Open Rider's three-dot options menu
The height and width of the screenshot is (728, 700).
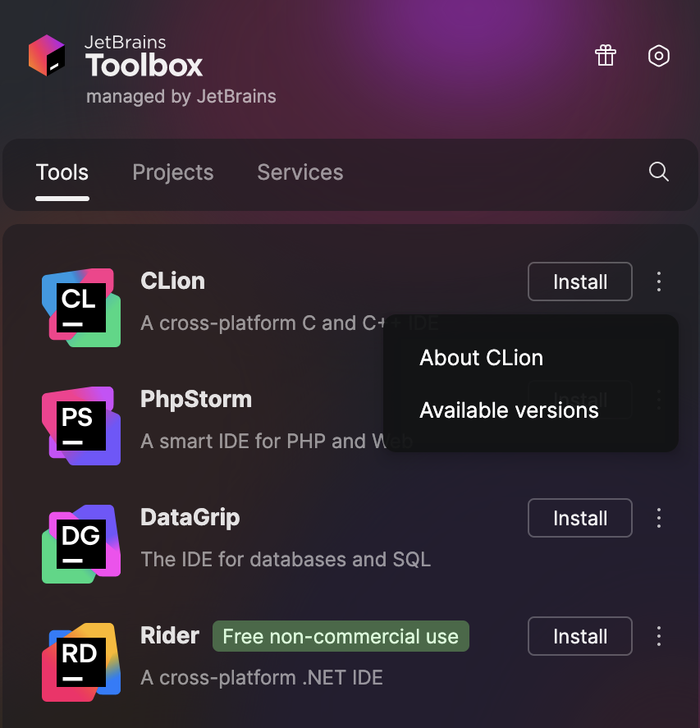658,636
